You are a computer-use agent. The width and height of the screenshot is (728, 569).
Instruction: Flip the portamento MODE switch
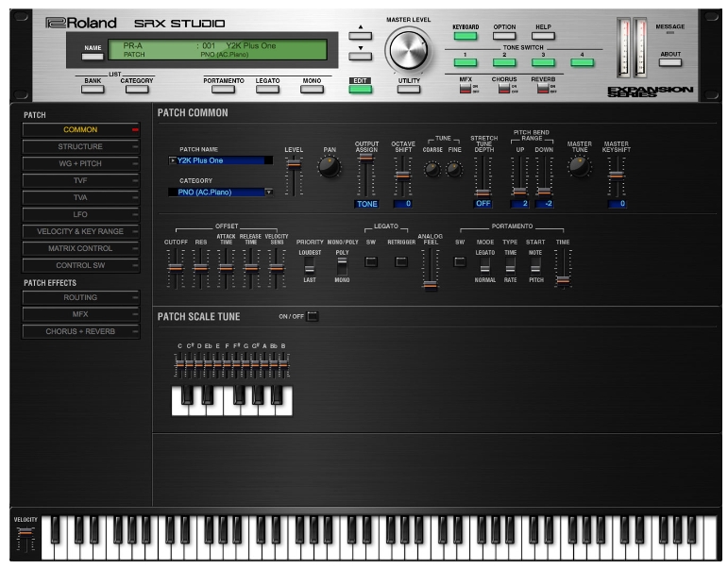click(x=484, y=266)
